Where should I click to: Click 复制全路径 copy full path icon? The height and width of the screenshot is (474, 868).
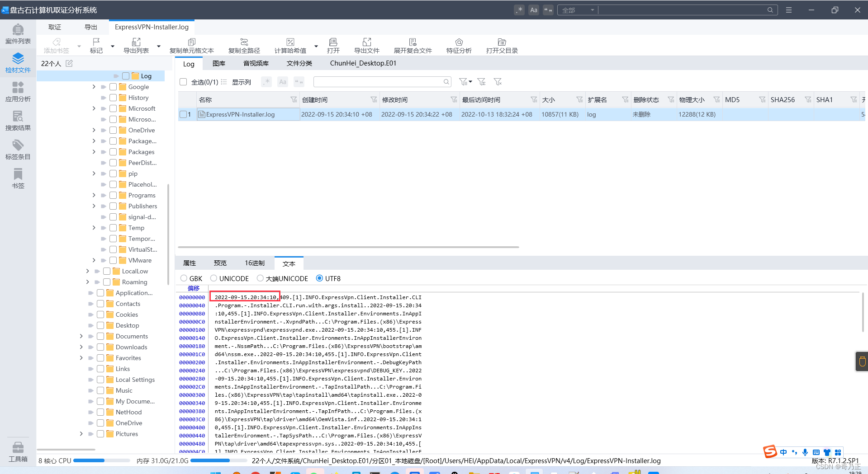tap(244, 46)
